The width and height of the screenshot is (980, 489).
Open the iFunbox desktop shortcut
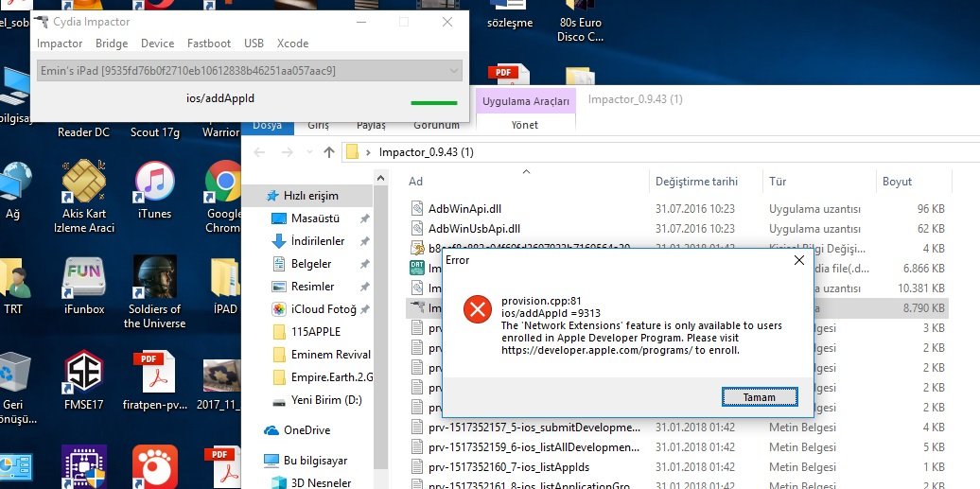[x=83, y=280]
